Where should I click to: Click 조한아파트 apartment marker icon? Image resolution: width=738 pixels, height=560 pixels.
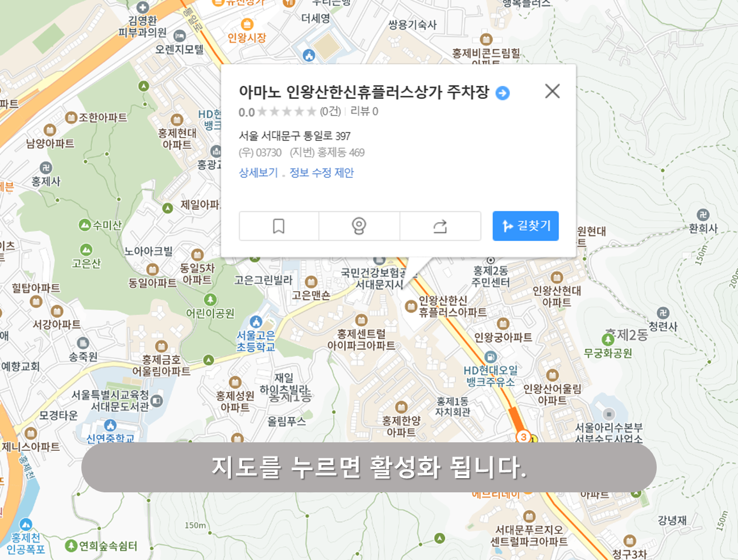click(x=71, y=118)
